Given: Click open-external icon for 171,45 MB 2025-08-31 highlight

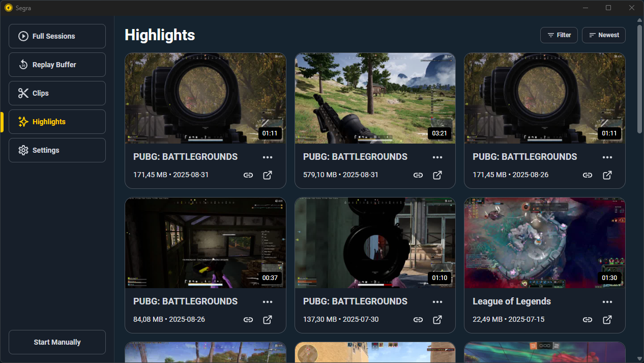Looking at the screenshot, I should [268, 175].
